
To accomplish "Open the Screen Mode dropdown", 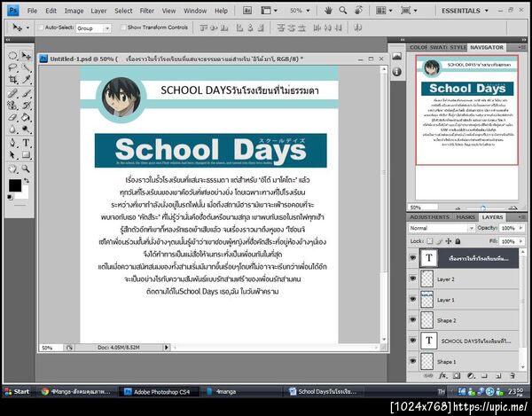I will pyautogui.click(x=409, y=11).
